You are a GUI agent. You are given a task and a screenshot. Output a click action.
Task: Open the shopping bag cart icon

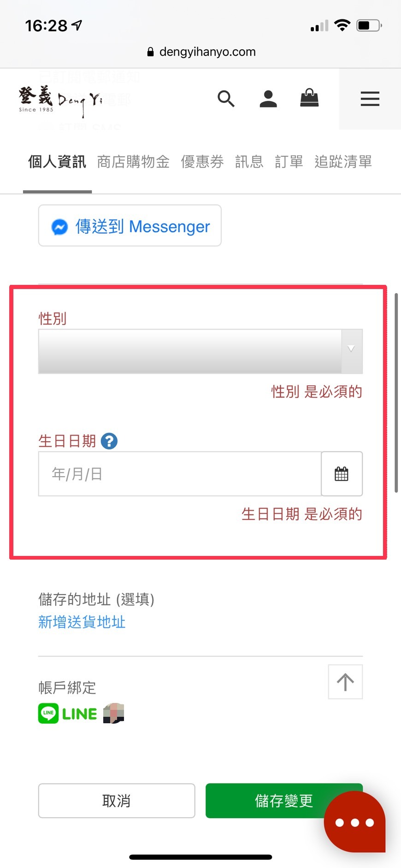(309, 98)
